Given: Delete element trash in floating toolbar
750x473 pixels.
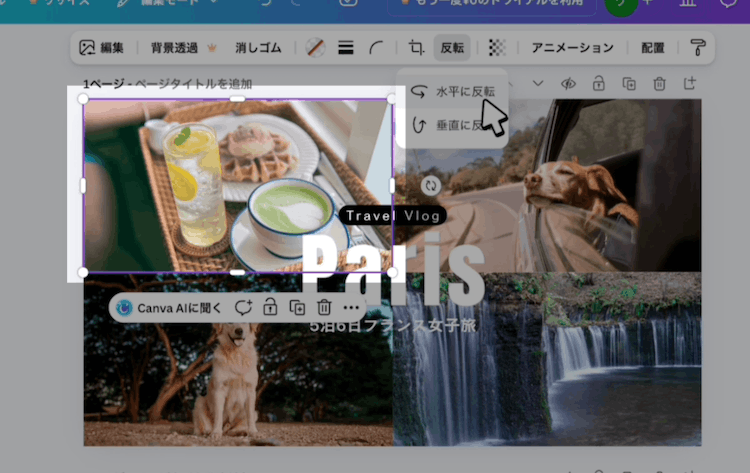Looking at the screenshot, I should pyautogui.click(x=324, y=308).
